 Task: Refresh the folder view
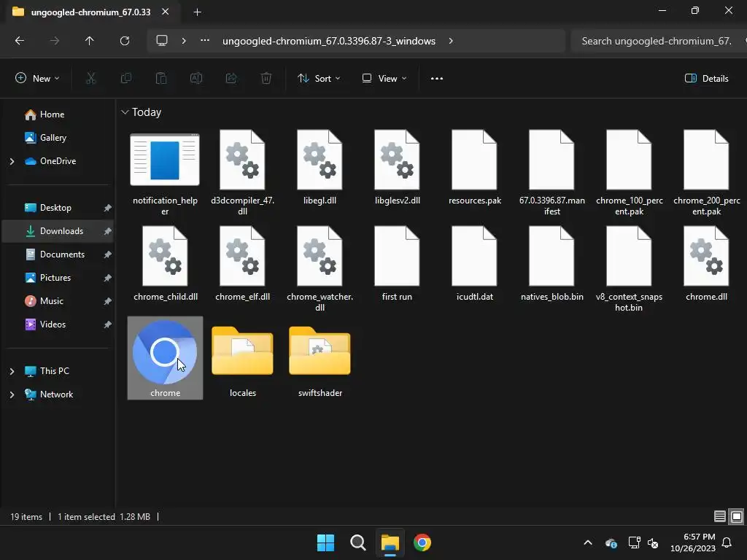125,41
